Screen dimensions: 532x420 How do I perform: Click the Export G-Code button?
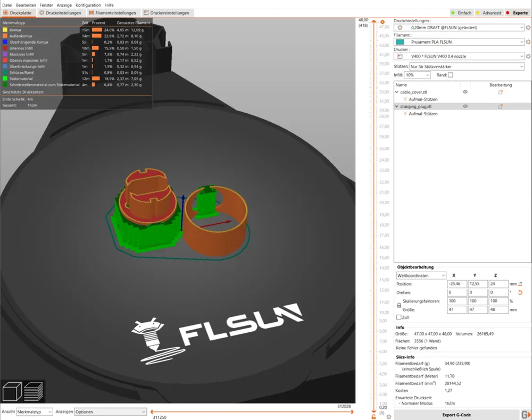click(456, 415)
